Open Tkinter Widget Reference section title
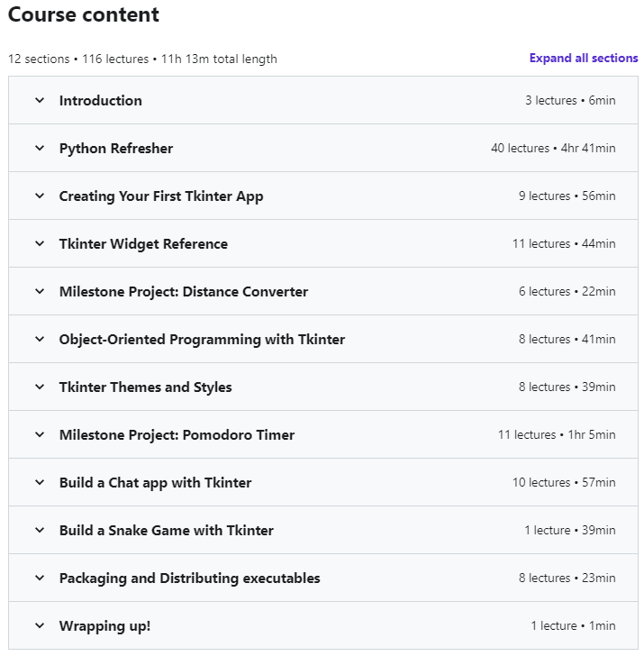 tap(143, 244)
